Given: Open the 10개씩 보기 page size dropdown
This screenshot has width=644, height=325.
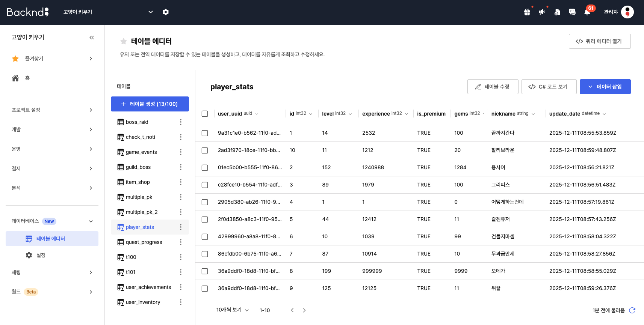Looking at the screenshot, I should (233, 310).
